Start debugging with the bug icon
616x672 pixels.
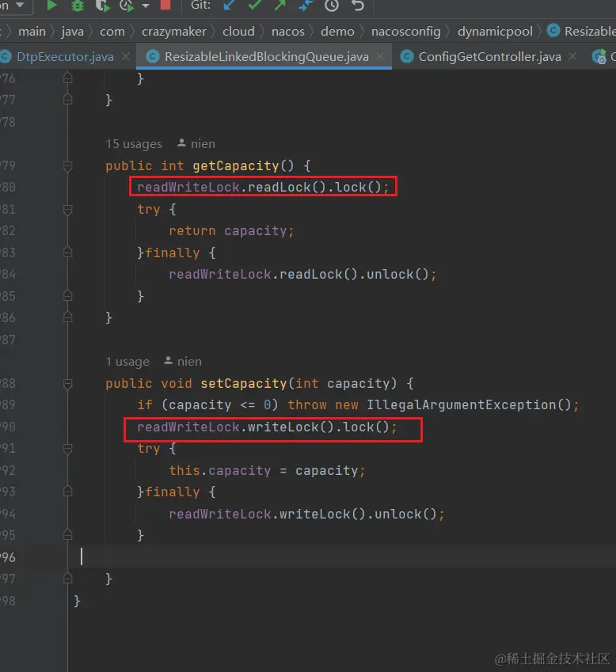pyautogui.click(x=78, y=5)
